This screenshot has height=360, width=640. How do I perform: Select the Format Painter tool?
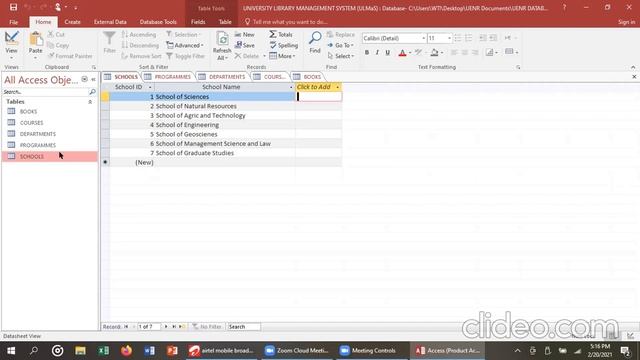[70, 56]
